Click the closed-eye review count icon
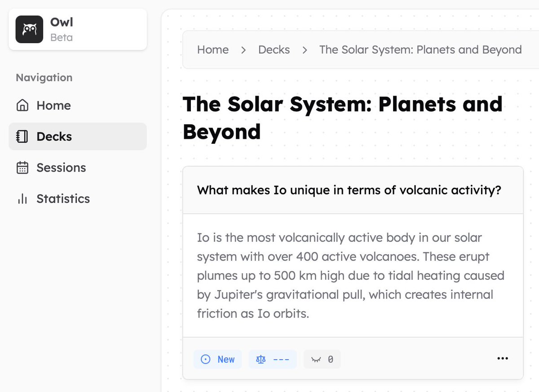539x392 pixels. [x=316, y=359]
